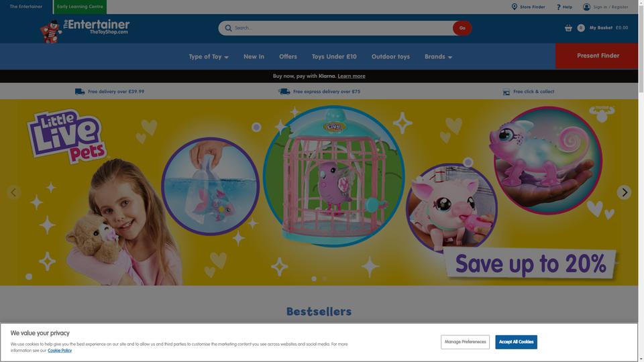Image resolution: width=644 pixels, height=362 pixels.
Task: Click Manage Preferences button
Action: 465,342
